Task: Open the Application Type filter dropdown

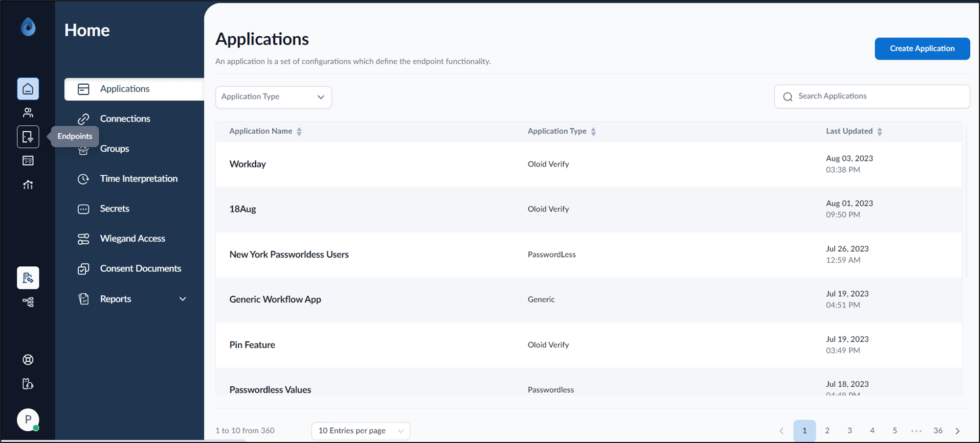Action: point(273,97)
